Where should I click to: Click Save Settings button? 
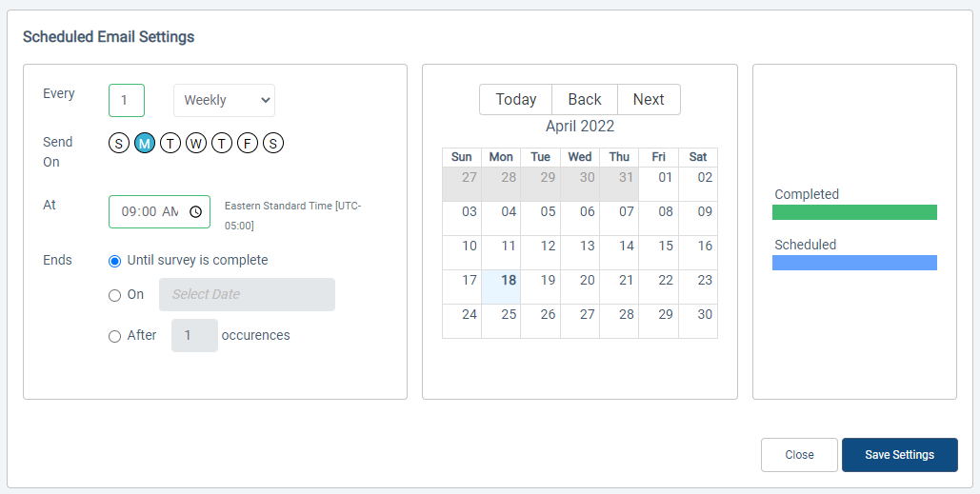[899, 455]
